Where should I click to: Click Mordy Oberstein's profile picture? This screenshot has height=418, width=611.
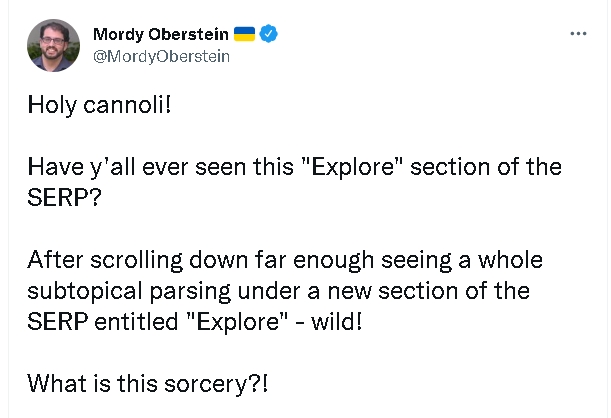click(x=48, y=45)
